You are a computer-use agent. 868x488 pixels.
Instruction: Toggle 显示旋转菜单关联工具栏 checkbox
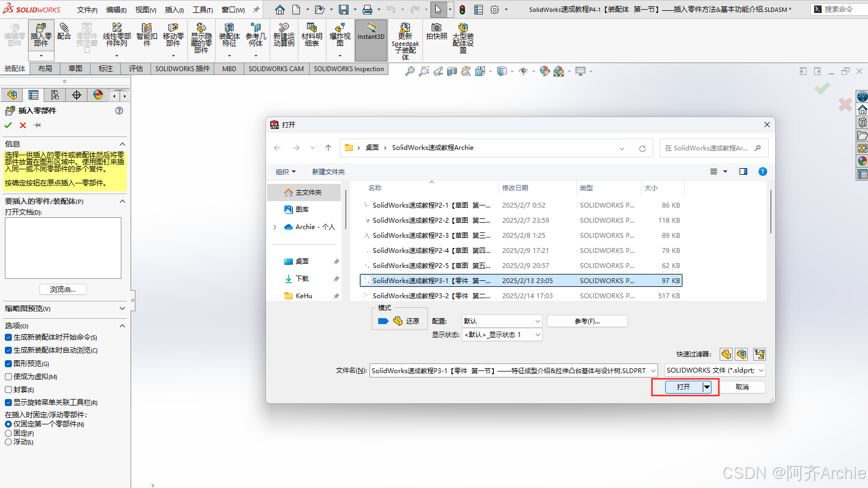point(8,402)
